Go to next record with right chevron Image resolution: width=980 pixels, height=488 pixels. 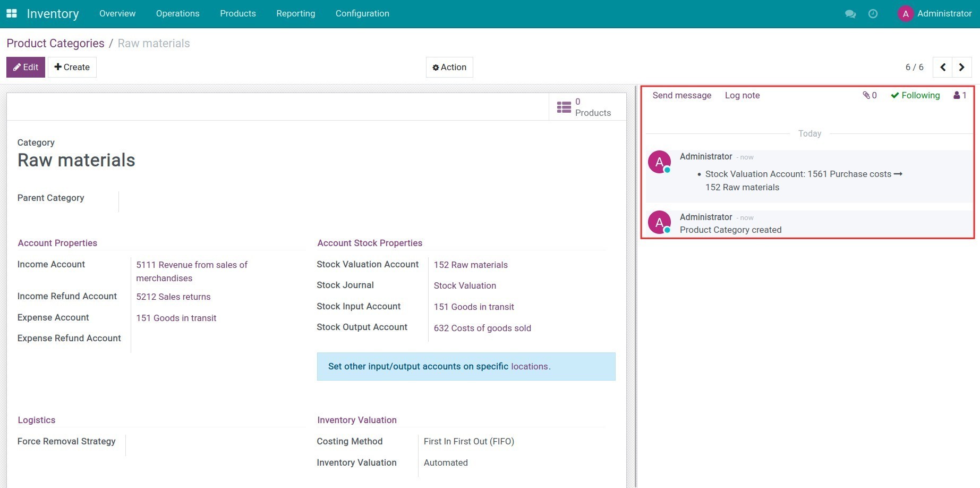961,68
